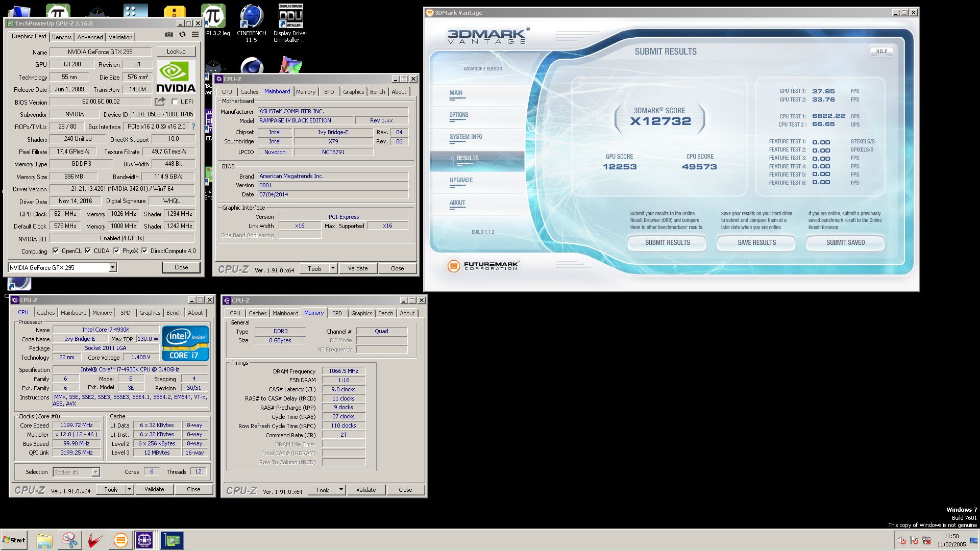Open System Info in 3DMark Vantage
Image resolution: width=980 pixels, height=551 pixels.
(x=465, y=137)
